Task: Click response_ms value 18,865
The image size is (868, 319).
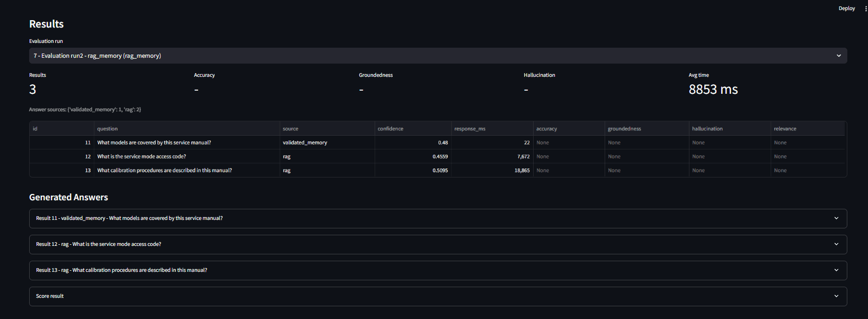Action: pos(492,170)
